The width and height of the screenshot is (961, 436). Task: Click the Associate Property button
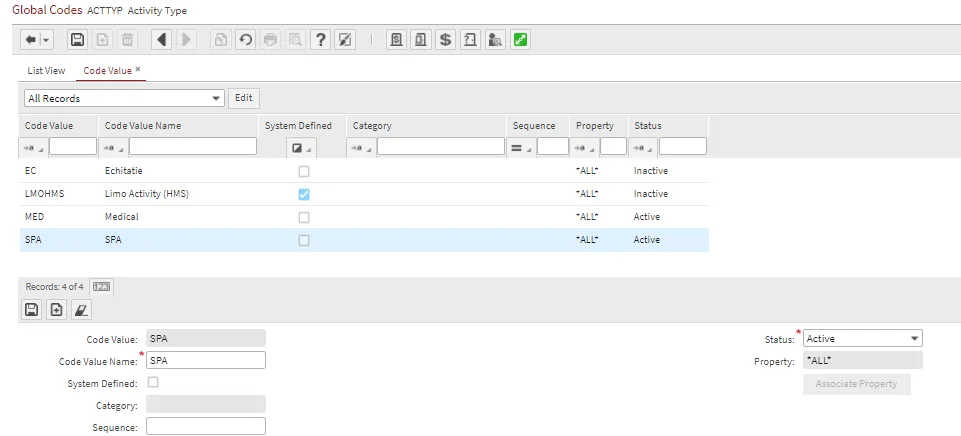pos(856,384)
